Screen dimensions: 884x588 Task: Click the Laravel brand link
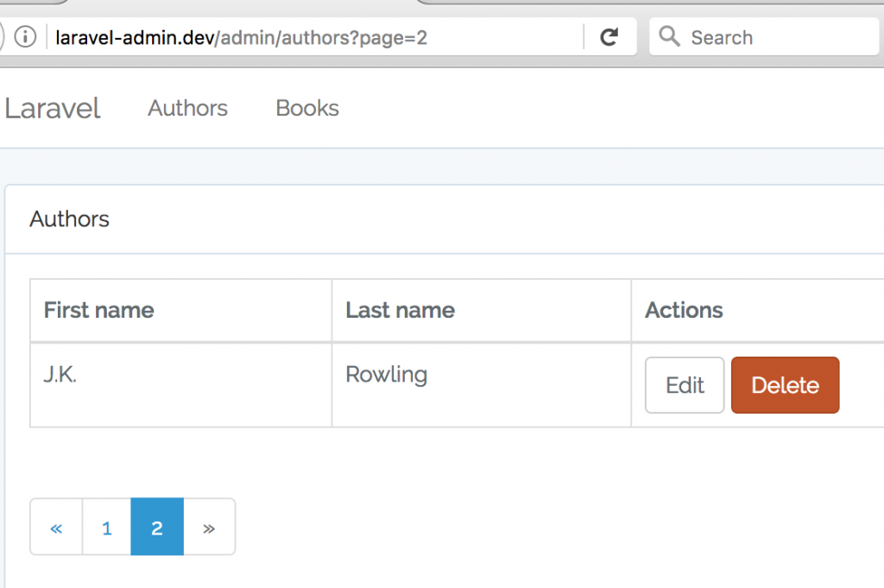(x=53, y=108)
